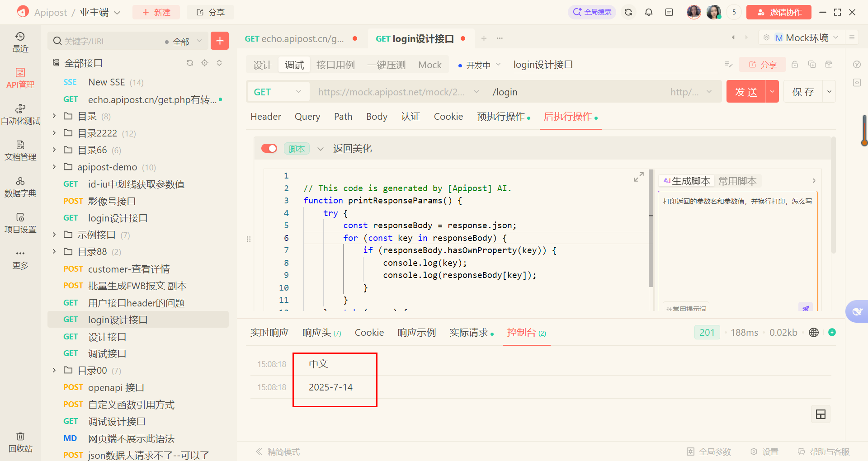Screen dimensions: 868x461
Task: Open the message list icon next to the bell
Action: [x=669, y=12]
